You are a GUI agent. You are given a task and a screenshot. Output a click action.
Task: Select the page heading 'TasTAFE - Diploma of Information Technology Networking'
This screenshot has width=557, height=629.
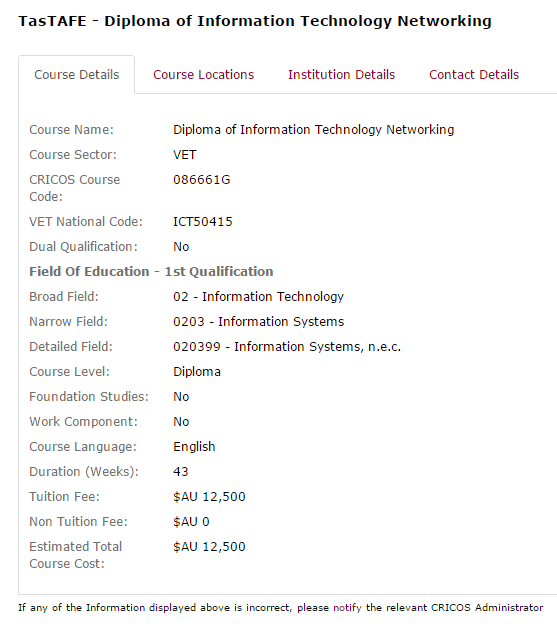pos(255,21)
